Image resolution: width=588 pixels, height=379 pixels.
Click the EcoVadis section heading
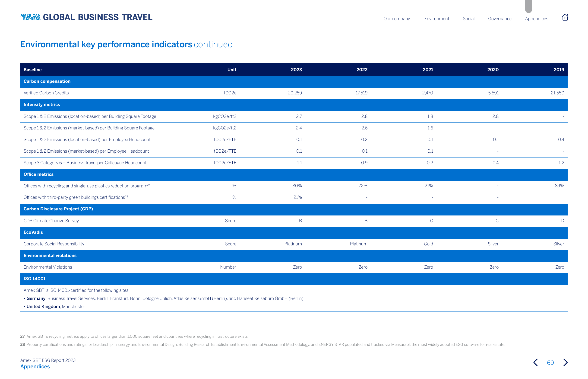click(33, 232)
